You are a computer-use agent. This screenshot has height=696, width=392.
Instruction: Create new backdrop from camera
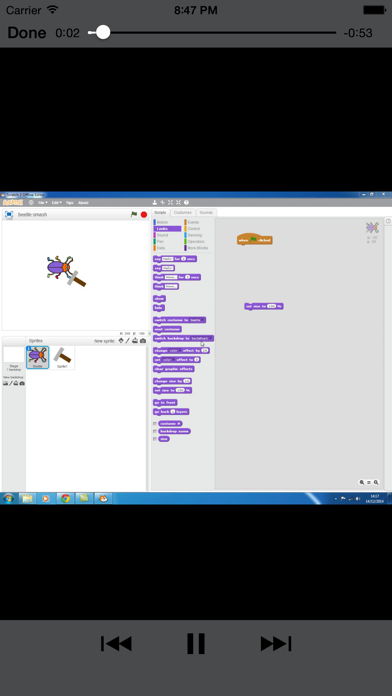pos(22,383)
